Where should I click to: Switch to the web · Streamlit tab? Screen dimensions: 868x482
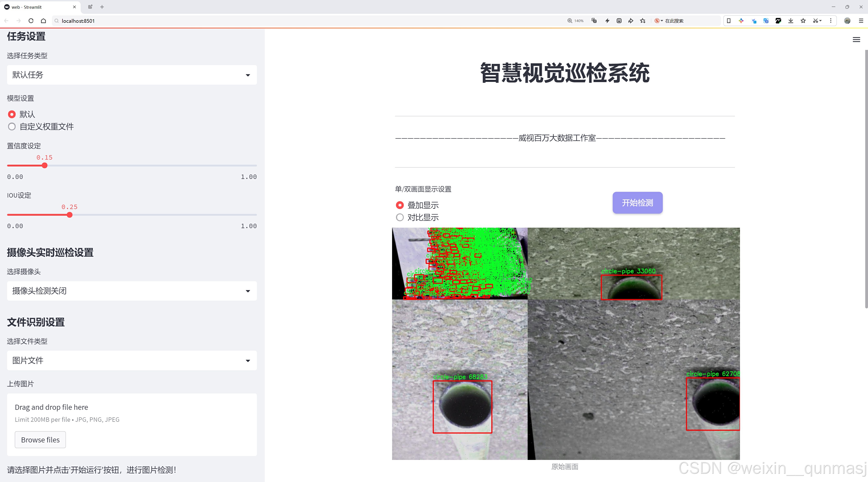(37, 7)
